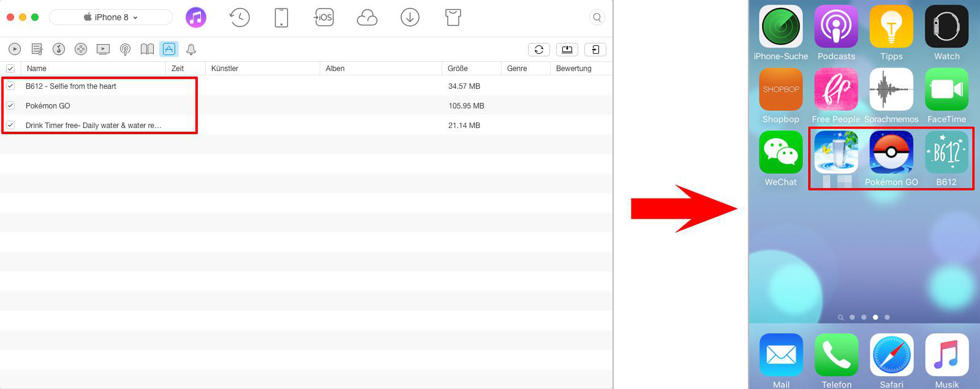Click the refresh button

[x=539, y=50]
